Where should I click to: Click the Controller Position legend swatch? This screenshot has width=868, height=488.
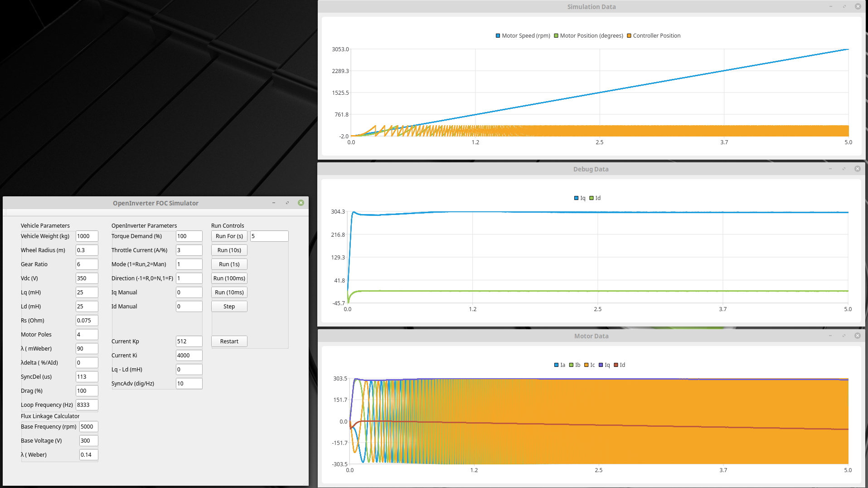629,36
